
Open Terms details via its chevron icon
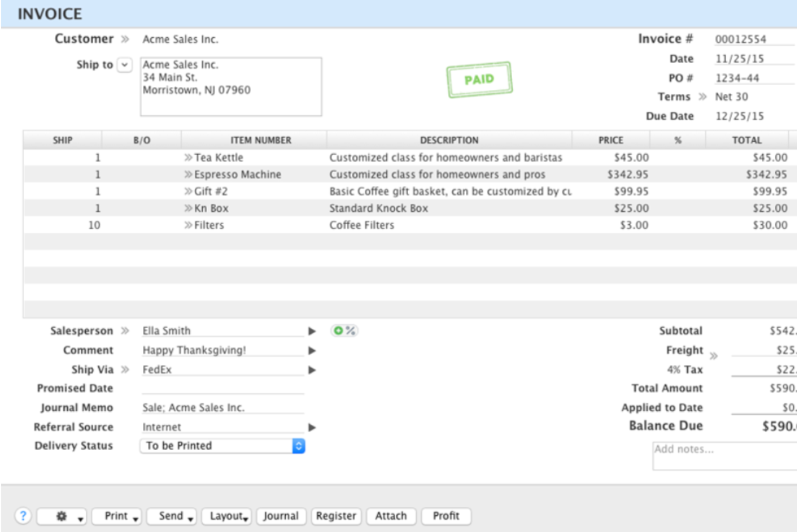click(703, 96)
